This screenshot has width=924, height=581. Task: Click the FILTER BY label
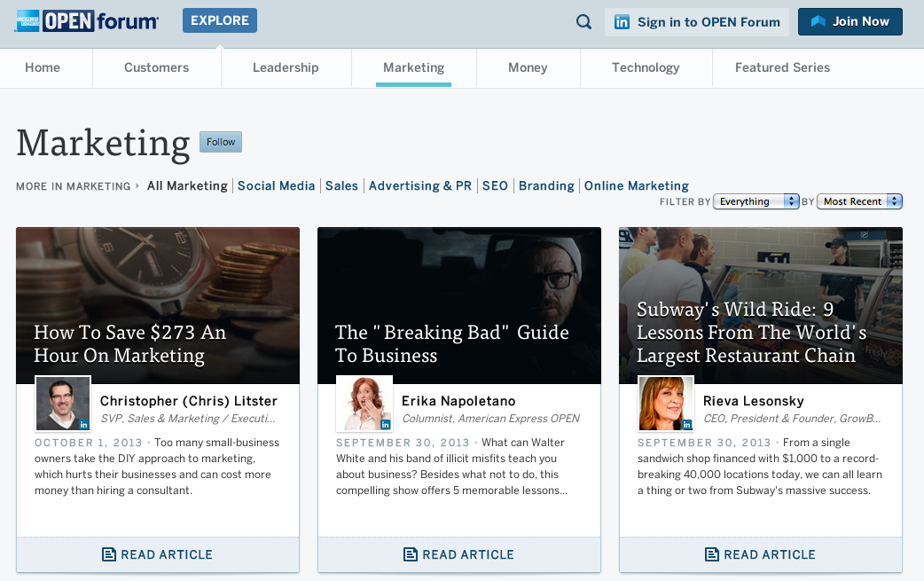685,201
